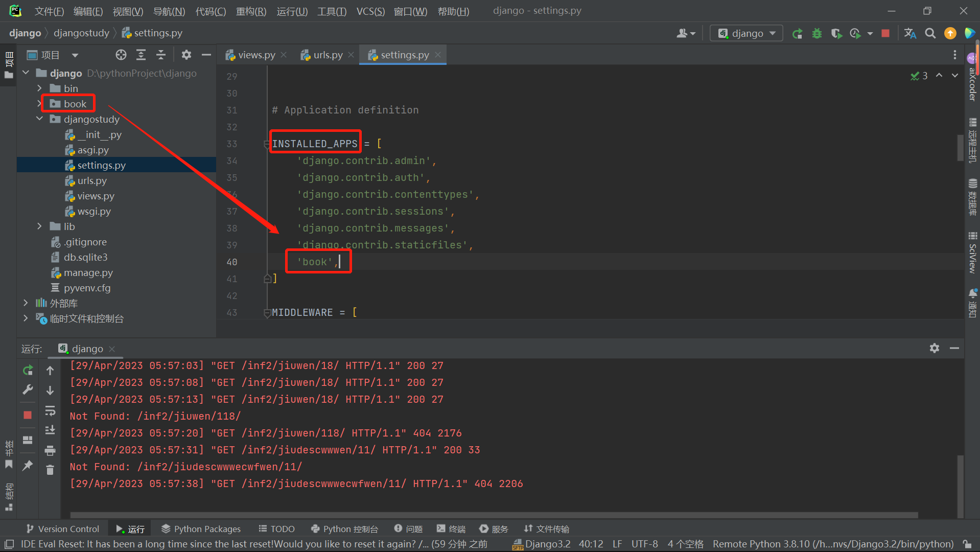Open 重构(R) menu
Image resolution: width=980 pixels, height=552 pixels.
point(251,11)
